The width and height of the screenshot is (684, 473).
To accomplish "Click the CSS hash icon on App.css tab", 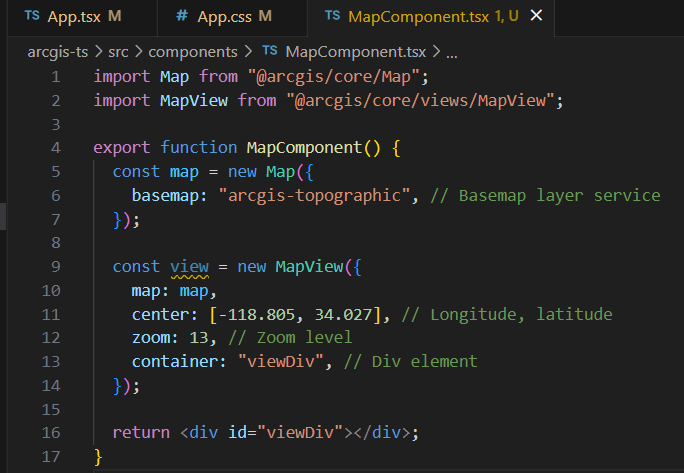I will pos(181,16).
